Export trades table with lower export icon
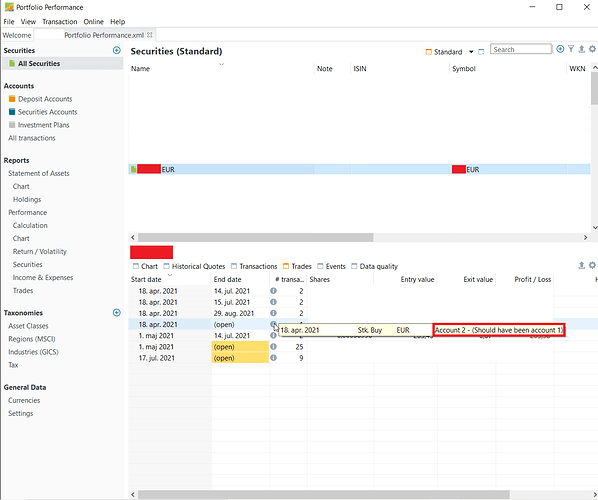This screenshot has width=598, height=500. [x=582, y=265]
